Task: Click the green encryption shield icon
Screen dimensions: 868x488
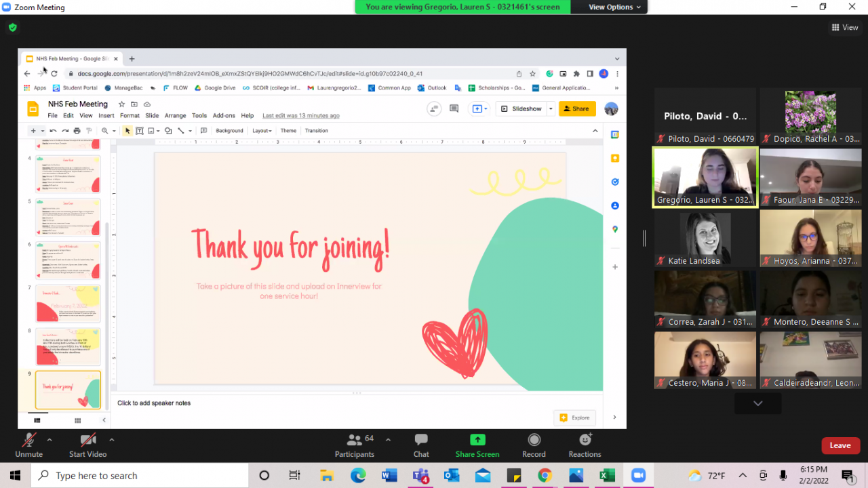Action: coord(12,28)
